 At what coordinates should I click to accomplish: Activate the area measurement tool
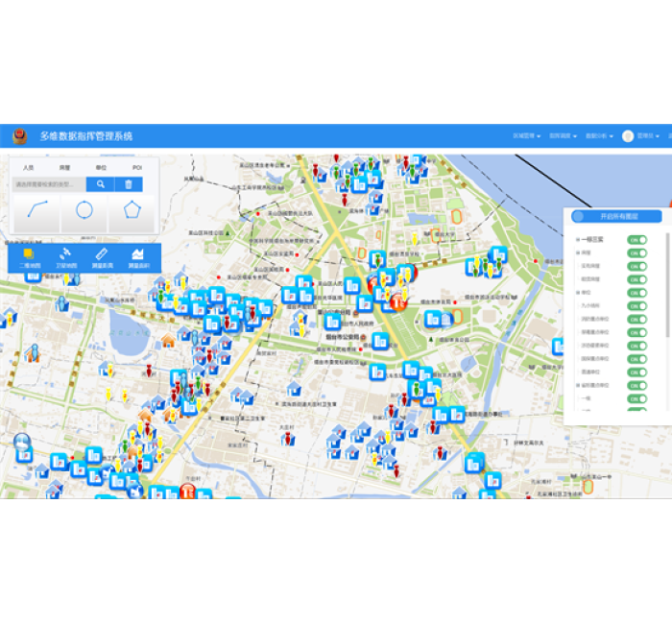(138, 256)
